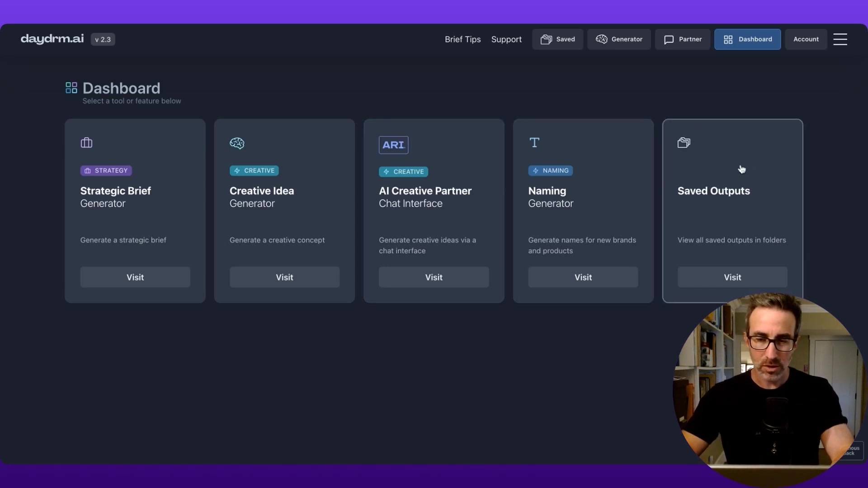Click the folders icon on the Saved Outputs card
The height and width of the screenshot is (488, 868).
[x=684, y=143]
